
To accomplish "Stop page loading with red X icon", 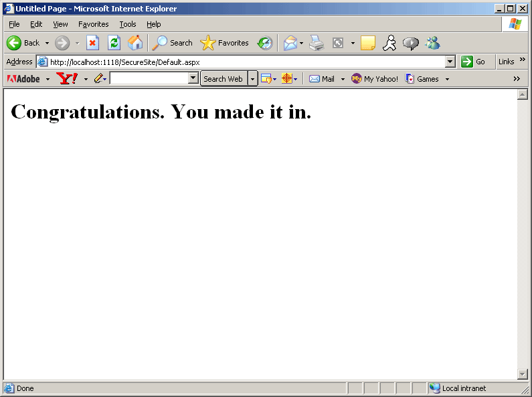I will [92, 43].
